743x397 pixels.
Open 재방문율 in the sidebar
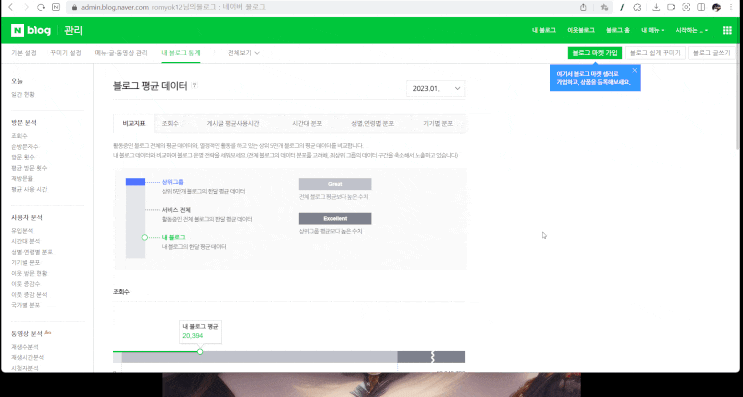pyautogui.click(x=22, y=179)
